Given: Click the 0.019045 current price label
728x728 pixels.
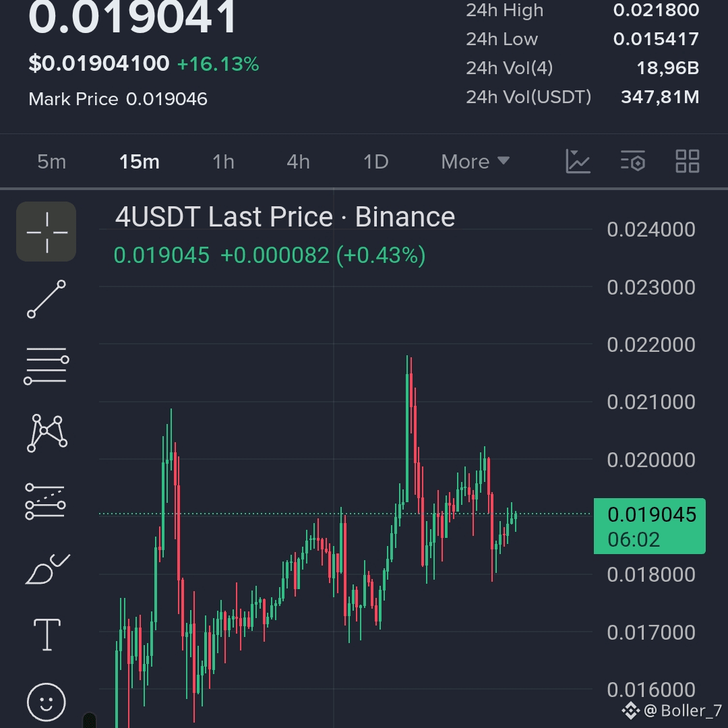Looking at the screenshot, I should [650, 526].
